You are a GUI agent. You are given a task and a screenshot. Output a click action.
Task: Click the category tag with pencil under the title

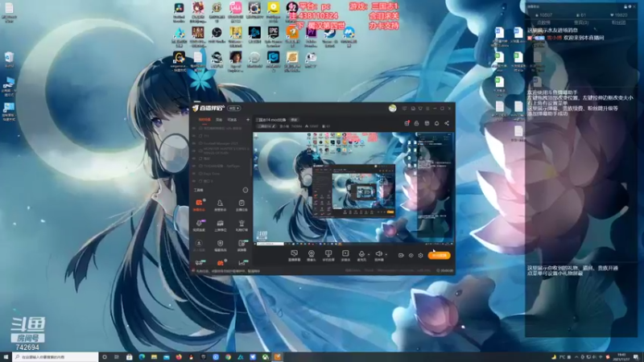(x=267, y=126)
